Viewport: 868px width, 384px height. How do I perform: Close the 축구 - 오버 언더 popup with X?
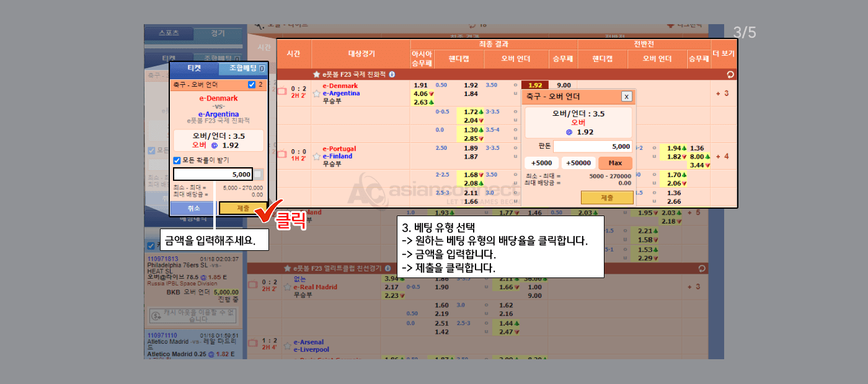[626, 96]
